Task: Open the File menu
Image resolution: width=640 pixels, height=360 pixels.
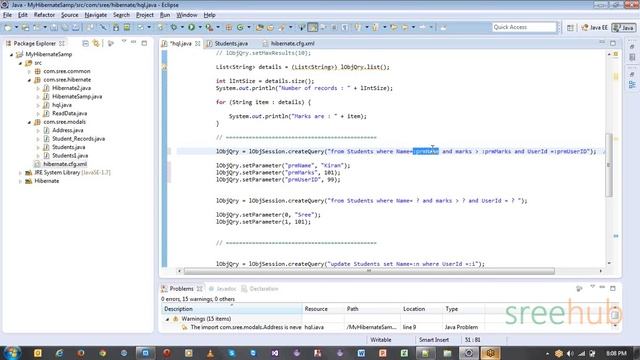Action: (7, 15)
